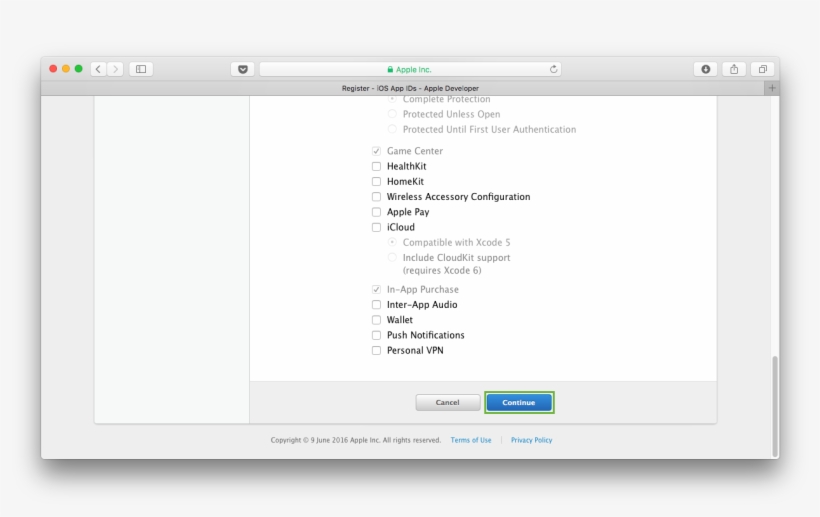The image size is (820, 517).
Task: Show all tabs overview button
Action: point(762,69)
